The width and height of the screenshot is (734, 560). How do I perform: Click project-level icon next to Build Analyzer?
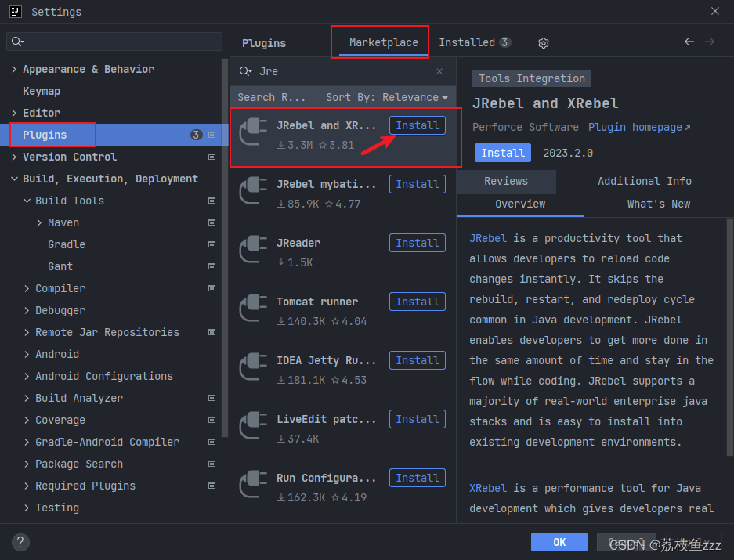coord(212,398)
